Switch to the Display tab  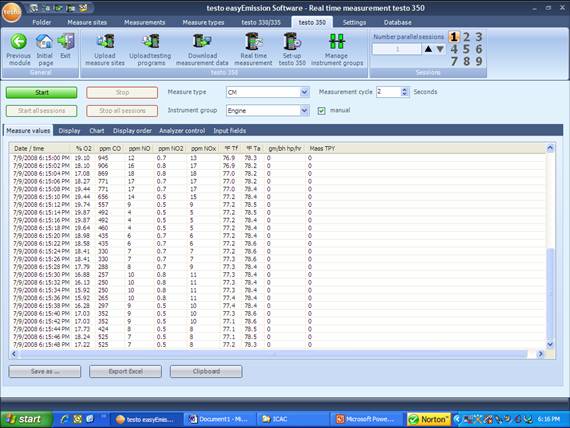click(69, 131)
